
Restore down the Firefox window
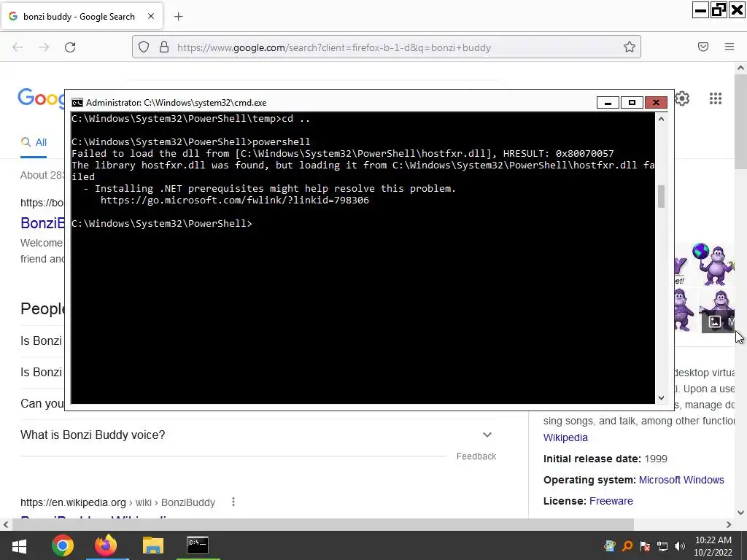pos(719,10)
